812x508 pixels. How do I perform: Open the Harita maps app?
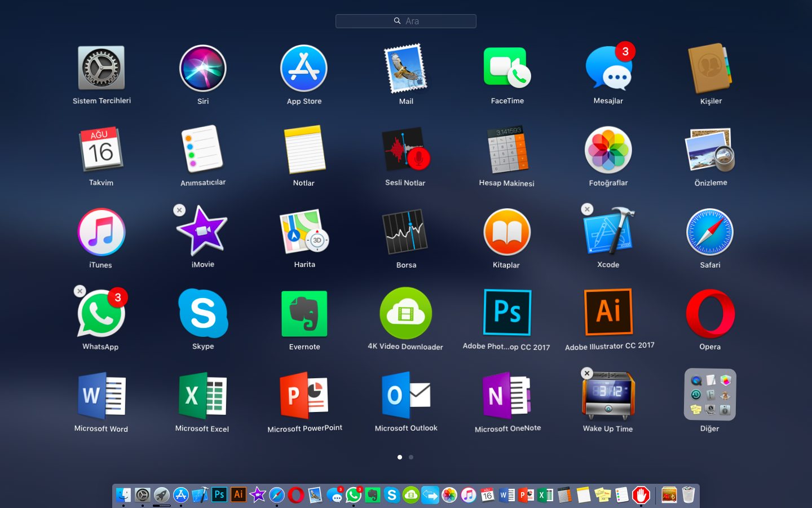(x=304, y=233)
